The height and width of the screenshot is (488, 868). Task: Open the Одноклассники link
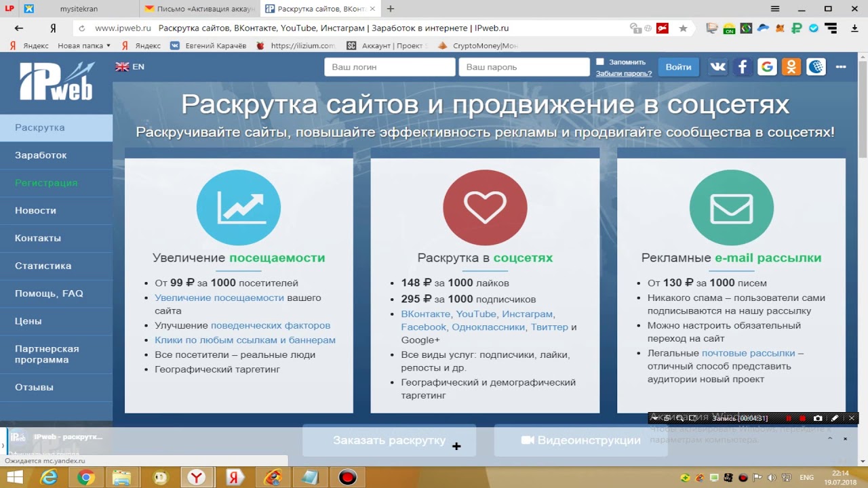point(488,327)
